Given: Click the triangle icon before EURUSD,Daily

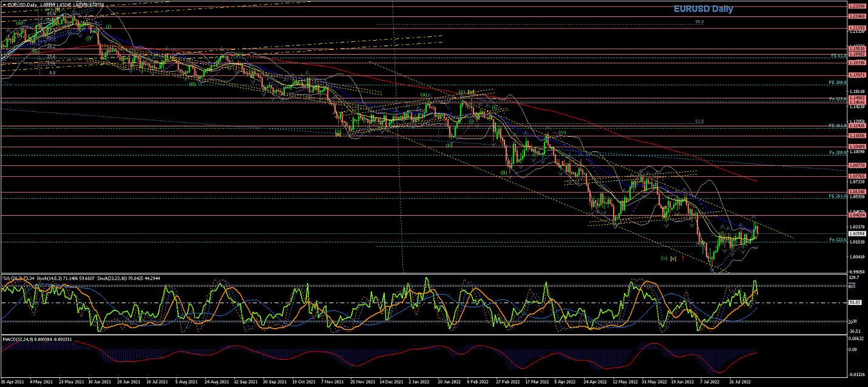Looking at the screenshot, I should pyautogui.click(x=3, y=4).
